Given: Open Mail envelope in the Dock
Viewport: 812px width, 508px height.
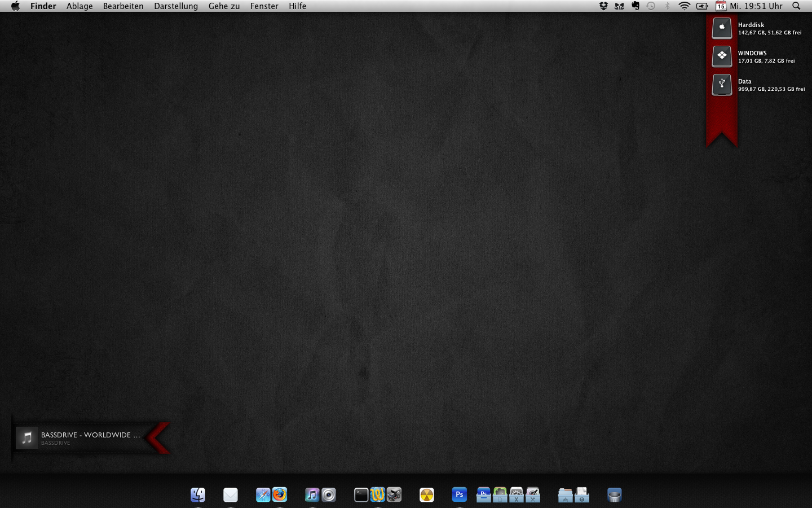Looking at the screenshot, I should tap(231, 495).
